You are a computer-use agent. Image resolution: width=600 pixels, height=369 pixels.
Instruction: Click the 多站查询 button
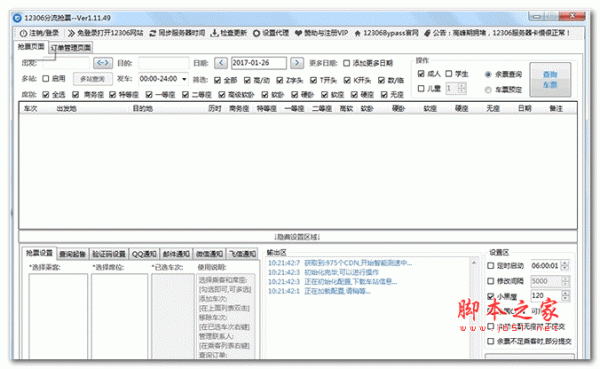click(x=93, y=79)
